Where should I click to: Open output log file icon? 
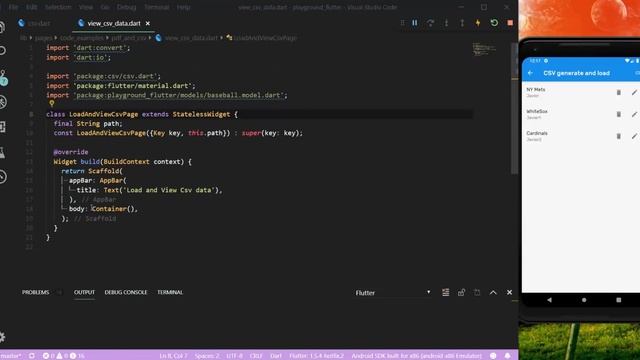(x=477, y=292)
